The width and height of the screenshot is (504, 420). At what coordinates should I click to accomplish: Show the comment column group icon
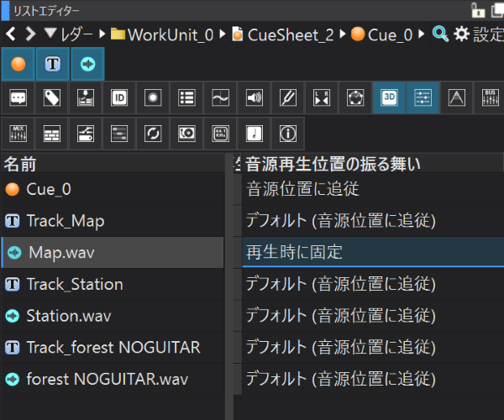pyautogui.click(x=18, y=97)
